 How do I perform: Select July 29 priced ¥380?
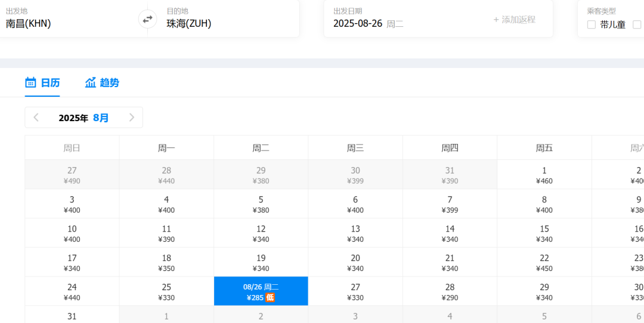click(261, 175)
